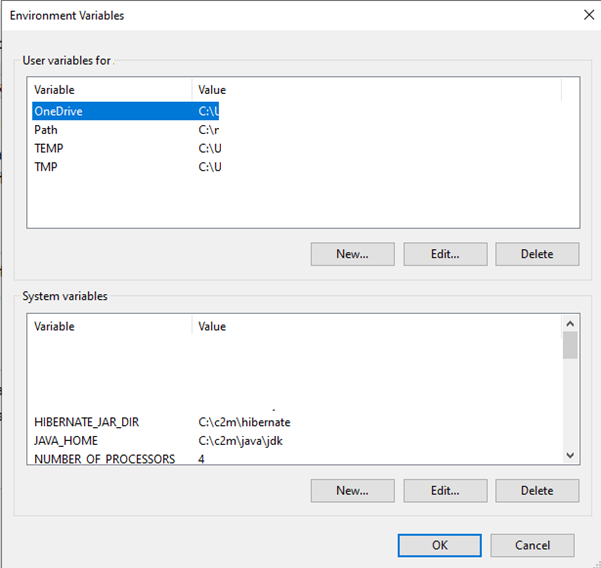Click the system variables scroll up arrow
Image resolution: width=601 pixels, height=568 pixels.
(x=570, y=324)
